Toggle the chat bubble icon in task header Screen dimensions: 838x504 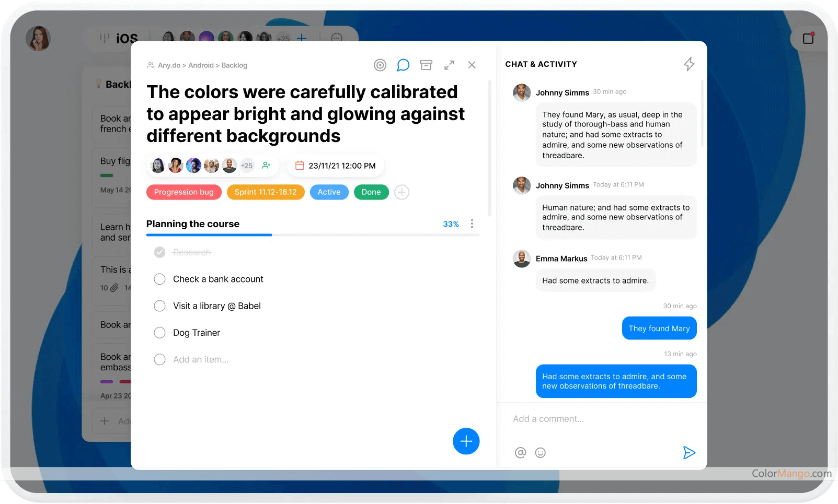[x=403, y=65]
